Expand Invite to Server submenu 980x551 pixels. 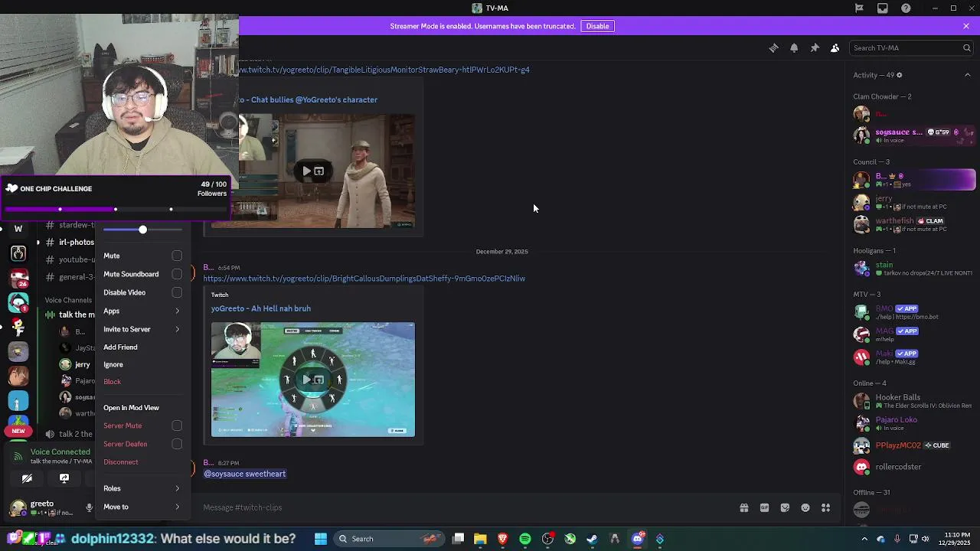point(142,329)
